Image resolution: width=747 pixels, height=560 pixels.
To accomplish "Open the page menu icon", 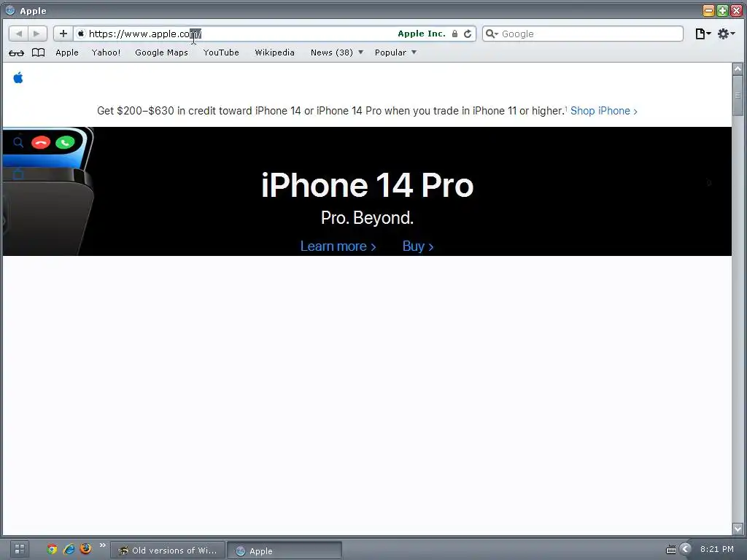I will point(703,34).
